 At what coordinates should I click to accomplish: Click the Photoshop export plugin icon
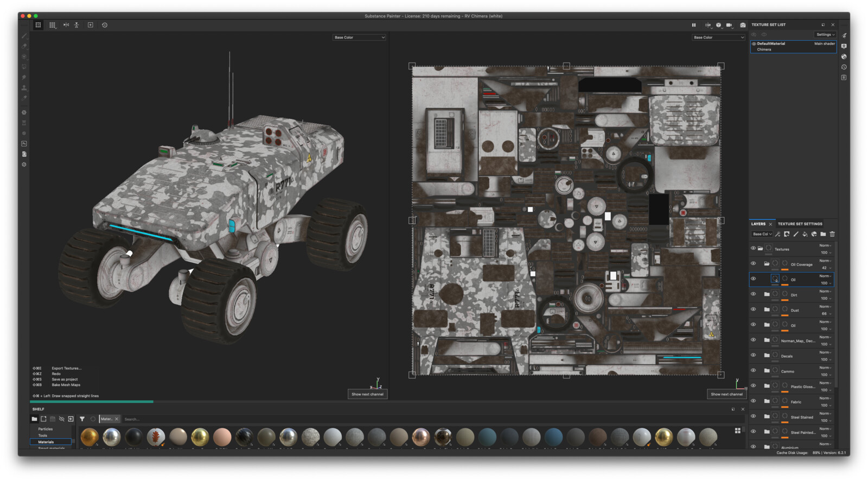click(24, 144)
